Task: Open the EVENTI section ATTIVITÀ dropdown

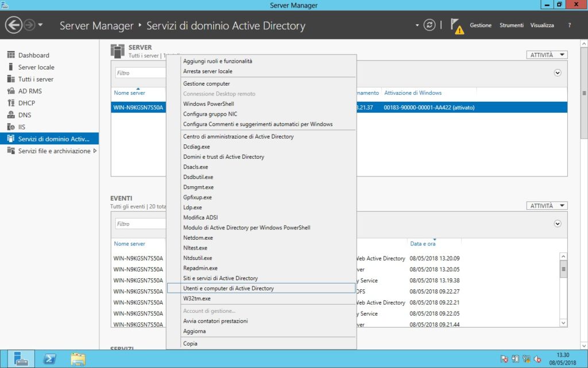Action: (547, 205)
